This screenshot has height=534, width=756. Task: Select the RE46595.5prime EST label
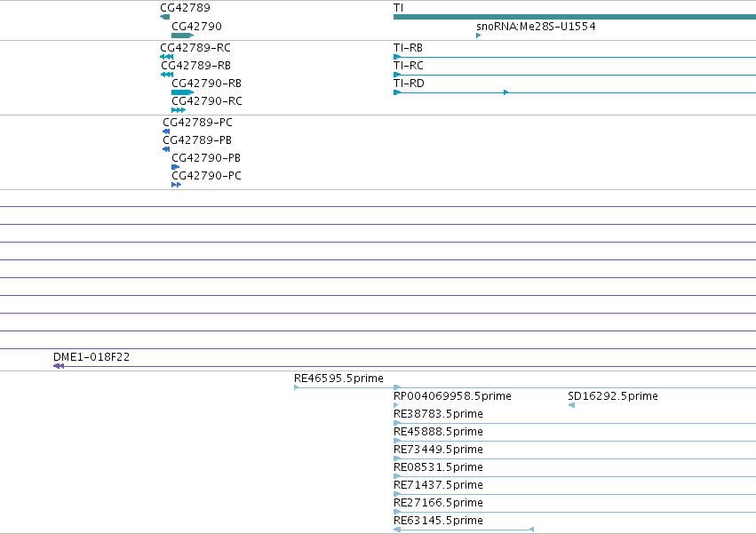click(339, 379)
